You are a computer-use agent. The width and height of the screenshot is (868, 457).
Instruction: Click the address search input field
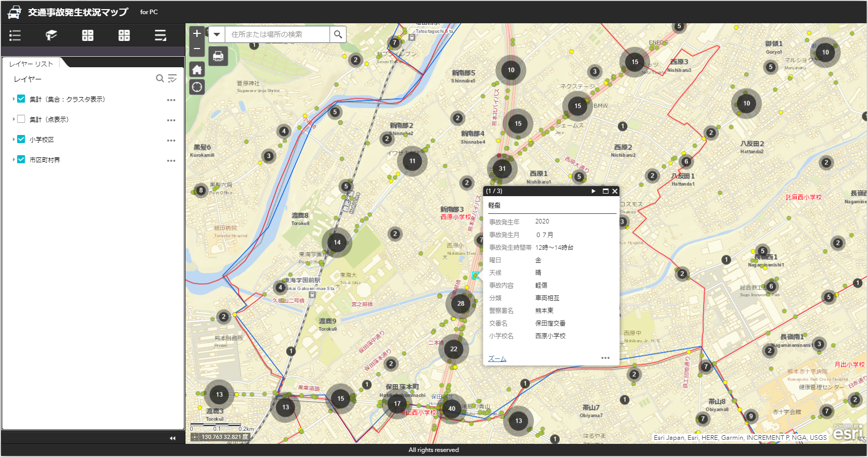(277, 34)
